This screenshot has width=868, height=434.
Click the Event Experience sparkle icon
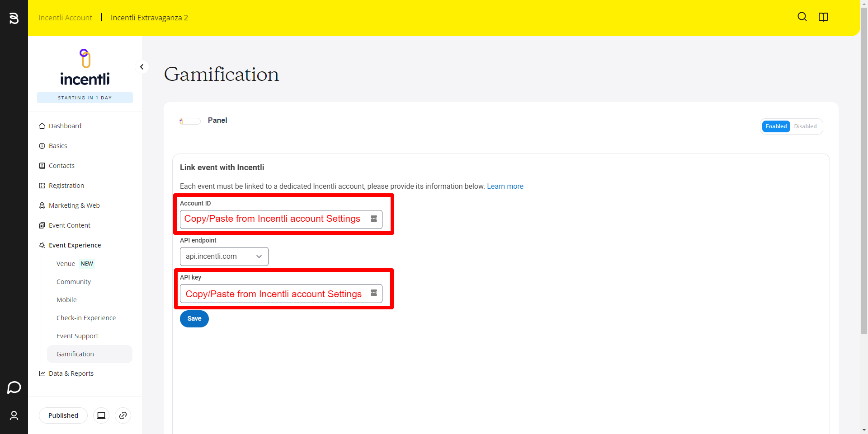point(42,245)
